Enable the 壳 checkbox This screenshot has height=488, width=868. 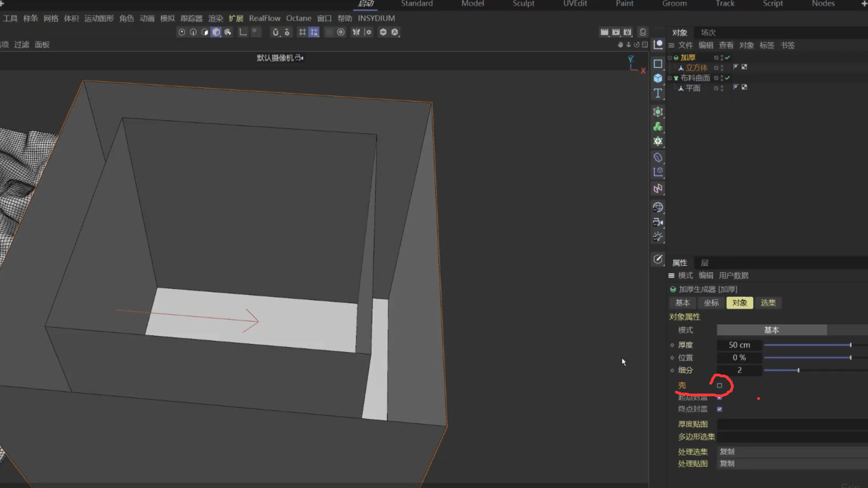pyautogui.click(x=719, y=385)
